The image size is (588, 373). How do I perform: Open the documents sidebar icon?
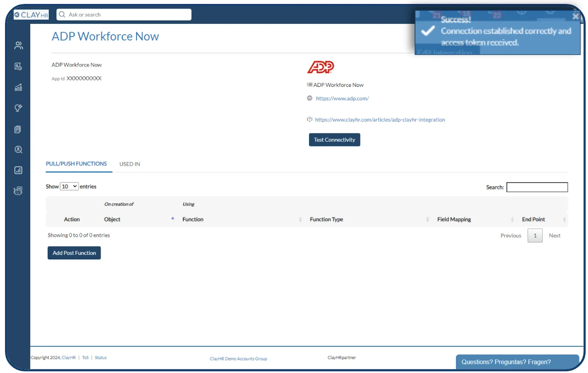(x=18, y=129)
